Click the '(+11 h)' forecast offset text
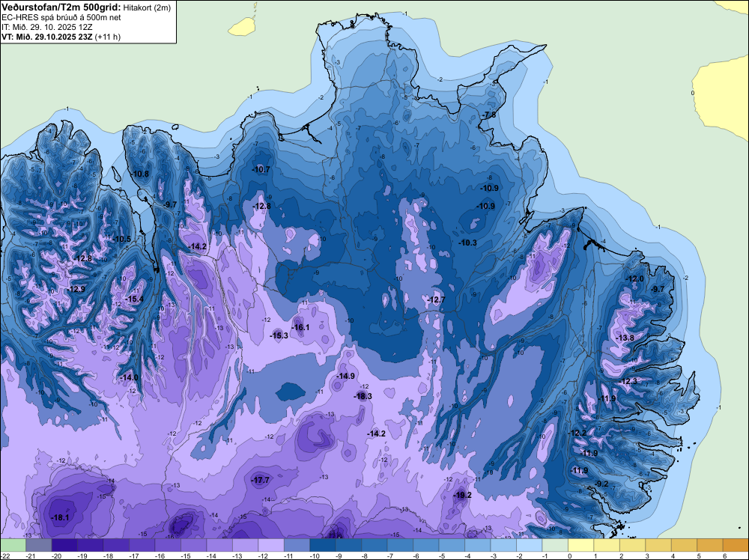 pyautogui.click(x=108, y=37)
